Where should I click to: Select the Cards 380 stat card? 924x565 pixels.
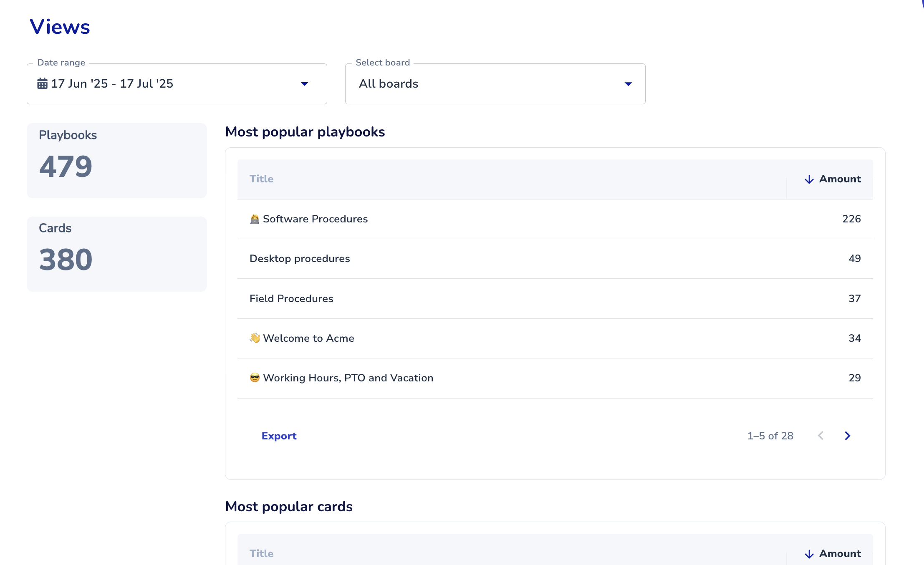pyautogui.click(x=116, y=254)
